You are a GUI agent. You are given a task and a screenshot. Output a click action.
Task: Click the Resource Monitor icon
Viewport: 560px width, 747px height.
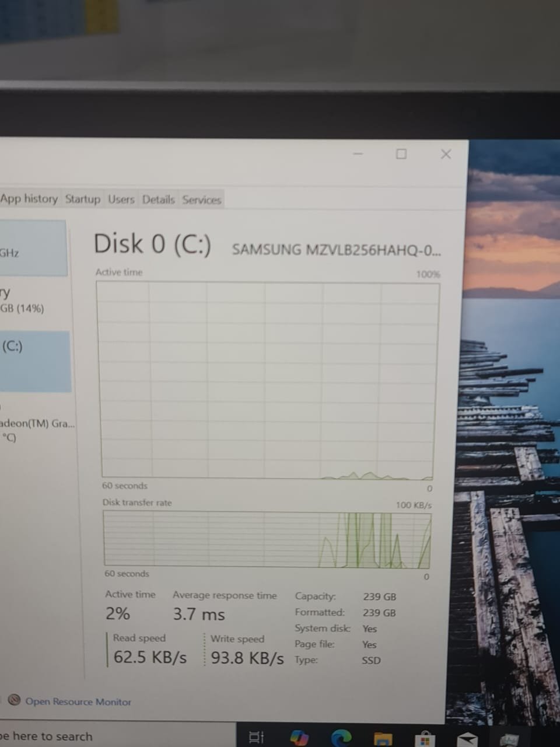15,700
